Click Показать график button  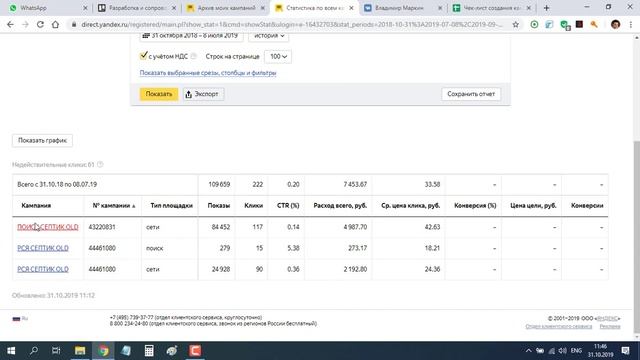42,140
